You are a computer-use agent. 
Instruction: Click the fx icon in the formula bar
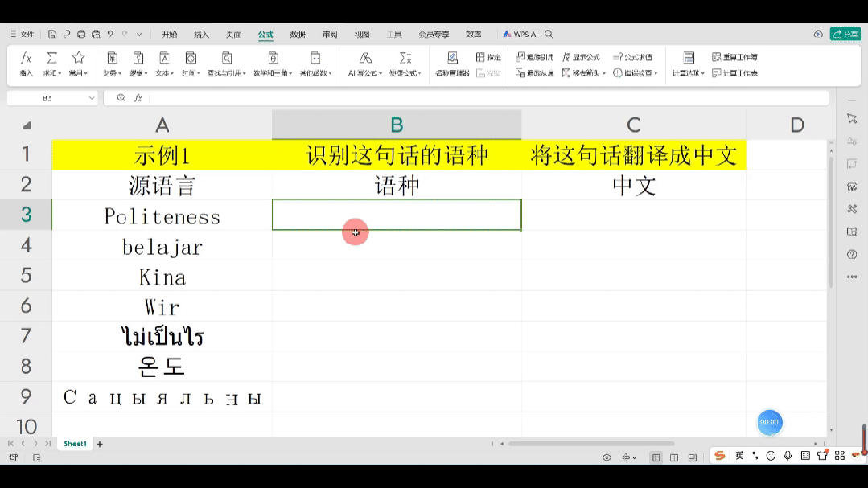[x=138, y=98]
